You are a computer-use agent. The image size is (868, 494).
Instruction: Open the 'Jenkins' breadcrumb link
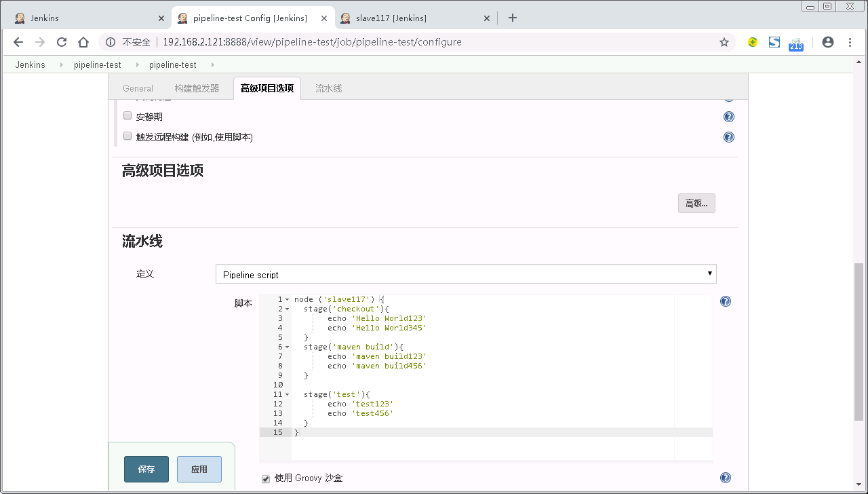coord(31,65)
